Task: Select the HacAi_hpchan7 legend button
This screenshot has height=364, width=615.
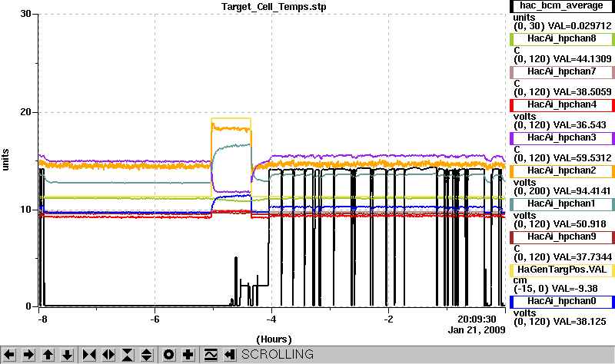Action: (x=562, y=72)
